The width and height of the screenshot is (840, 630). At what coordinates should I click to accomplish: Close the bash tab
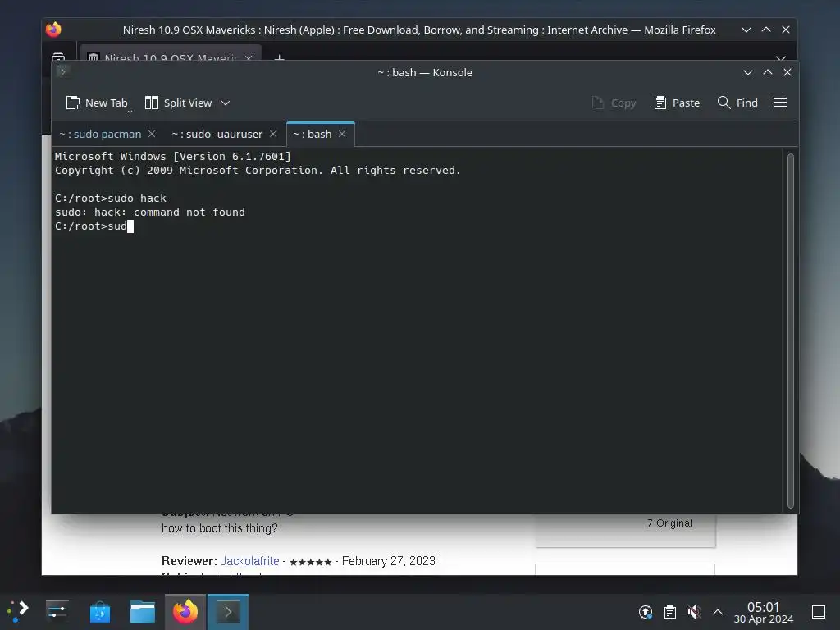[342, 134]
